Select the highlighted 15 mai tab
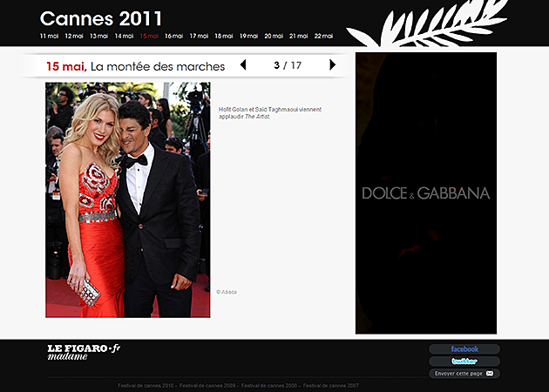The image size is (549, 392). coord(149,37)
